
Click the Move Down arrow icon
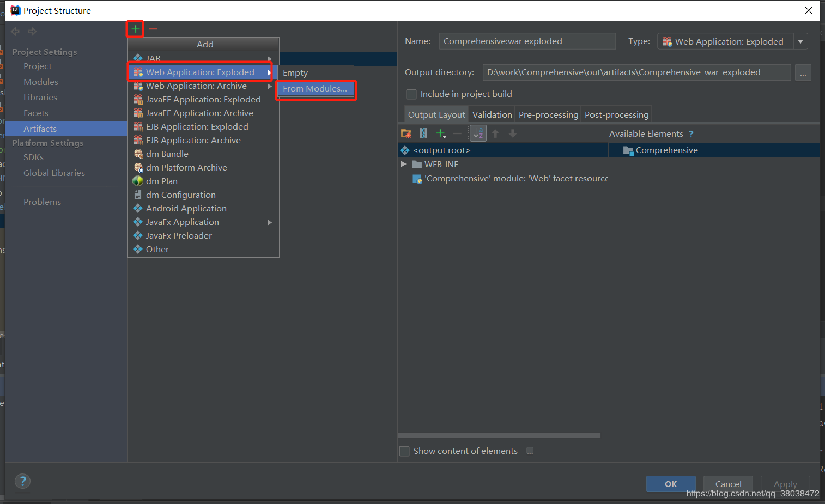513,133
